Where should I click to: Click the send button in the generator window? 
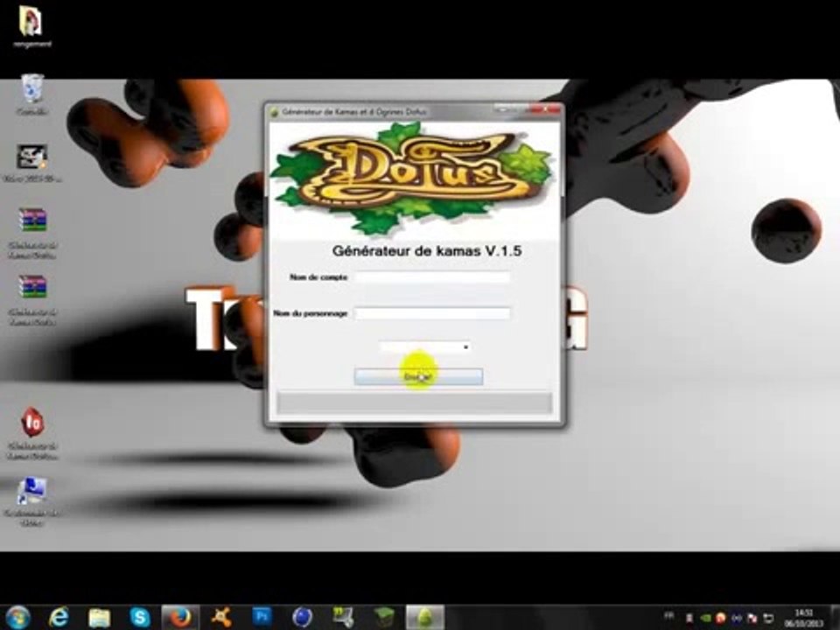point(418,377)
